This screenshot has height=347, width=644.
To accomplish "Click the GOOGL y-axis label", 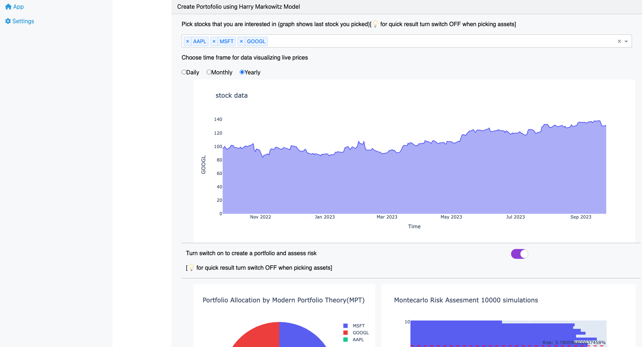I will click(x=203, y=165).
